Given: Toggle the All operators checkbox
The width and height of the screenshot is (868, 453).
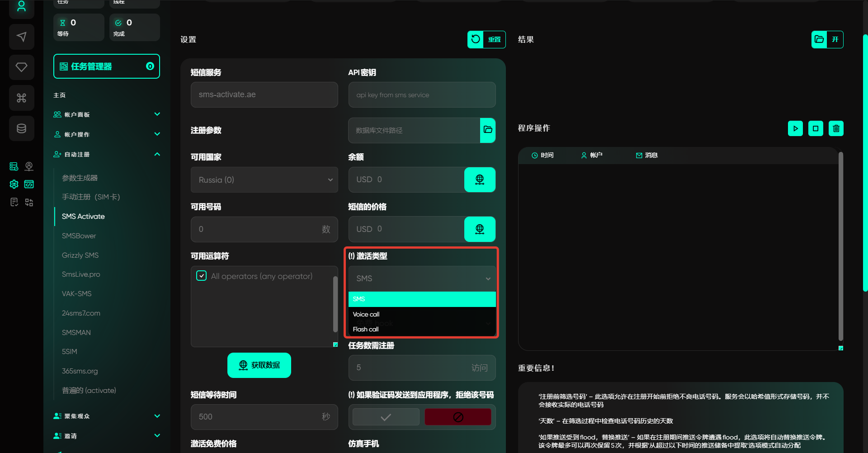Looking at the screenshot, I should pyautogui.click(x=202, y=276).
